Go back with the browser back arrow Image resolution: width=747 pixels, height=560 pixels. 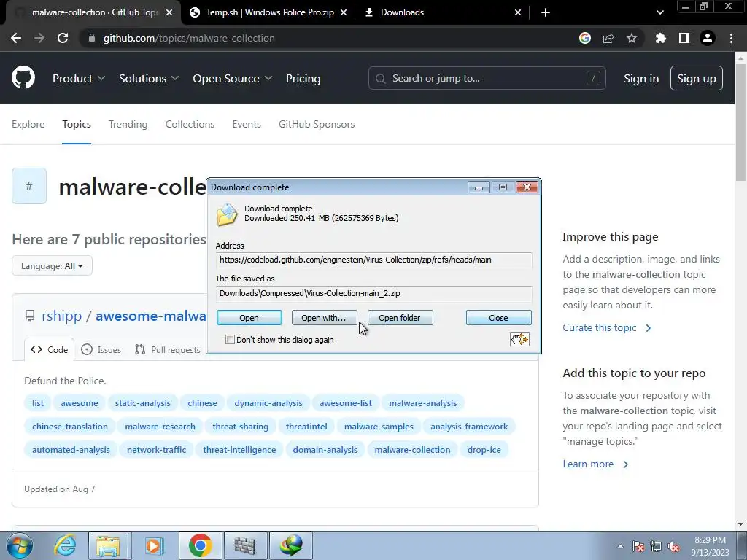[16, 38]
